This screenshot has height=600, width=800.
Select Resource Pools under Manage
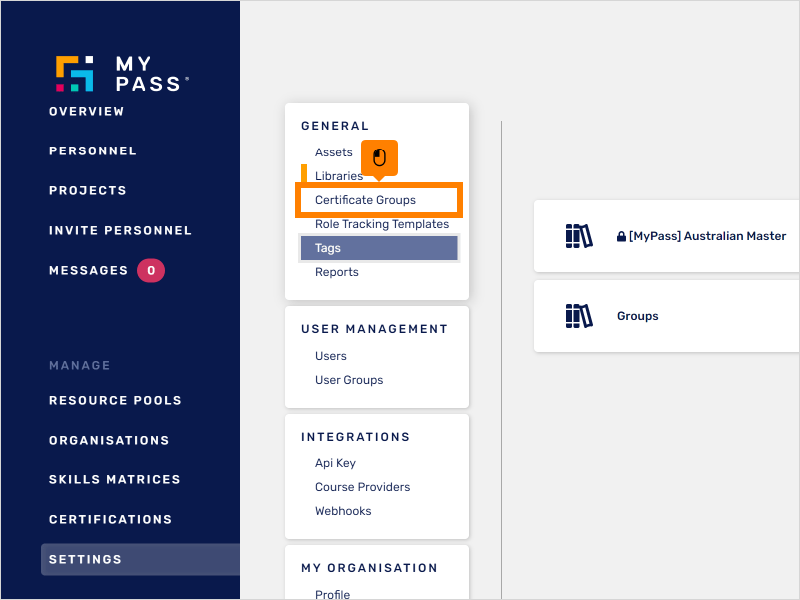coord(114,400)
